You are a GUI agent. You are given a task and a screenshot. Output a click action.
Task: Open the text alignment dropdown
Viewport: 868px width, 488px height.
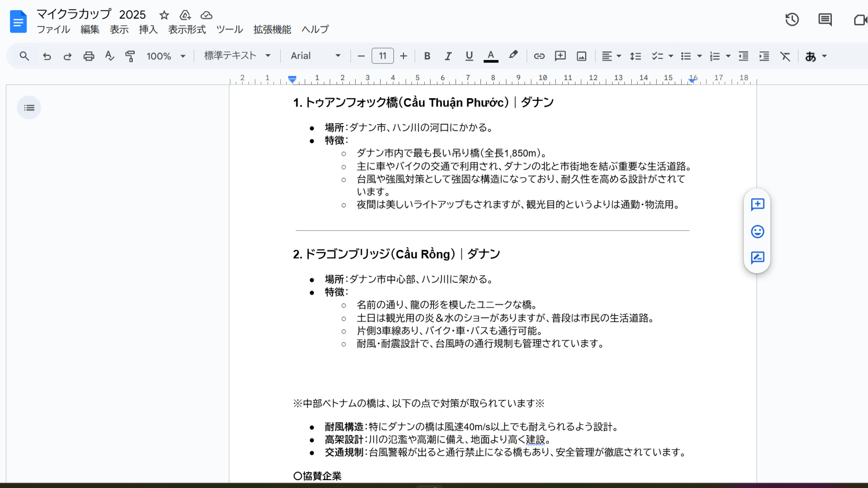611,56
